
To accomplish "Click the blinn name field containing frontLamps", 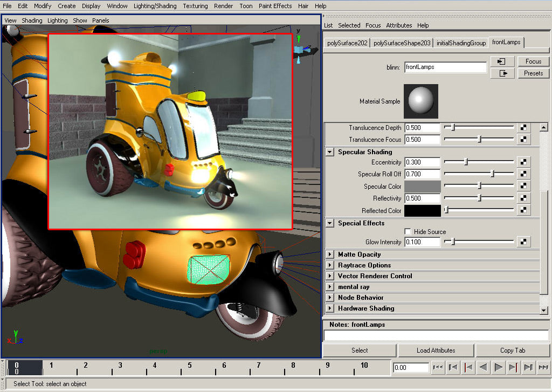I will [x=445, y=67].
